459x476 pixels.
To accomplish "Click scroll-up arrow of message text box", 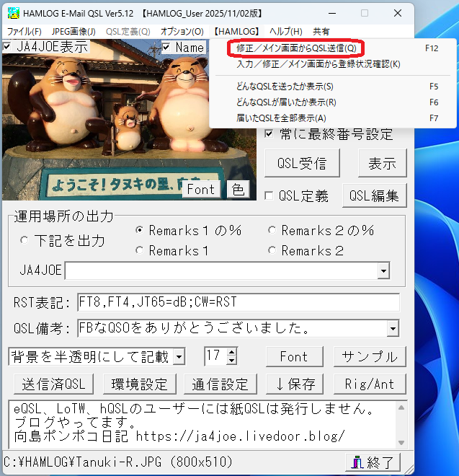I will pos(401,407).
